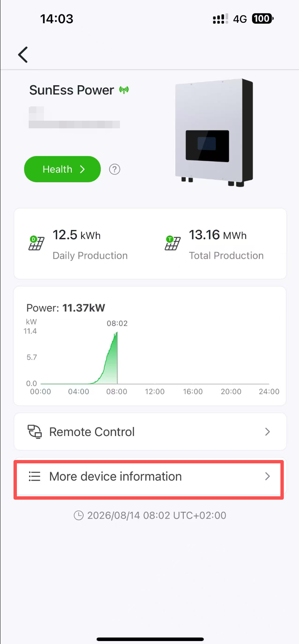Open the green Health status button
This screenshot has height=644, width=299.
tap(63, 169)
